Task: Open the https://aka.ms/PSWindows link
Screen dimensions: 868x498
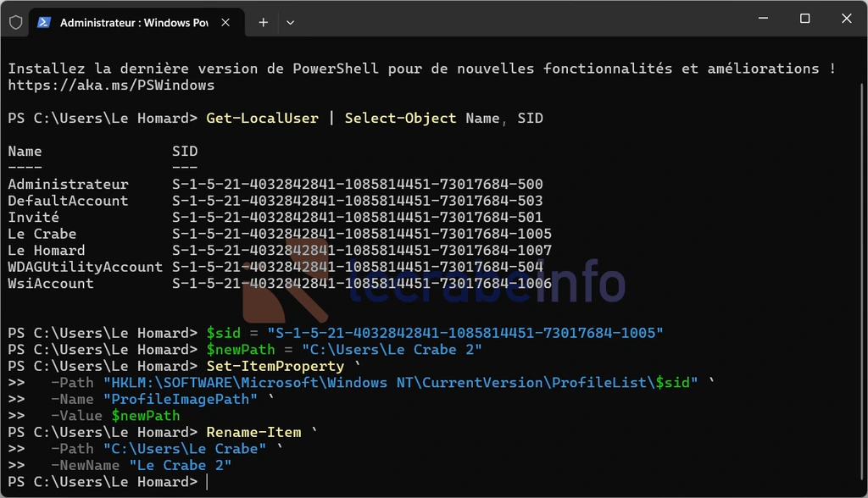Action: point(111,85)
